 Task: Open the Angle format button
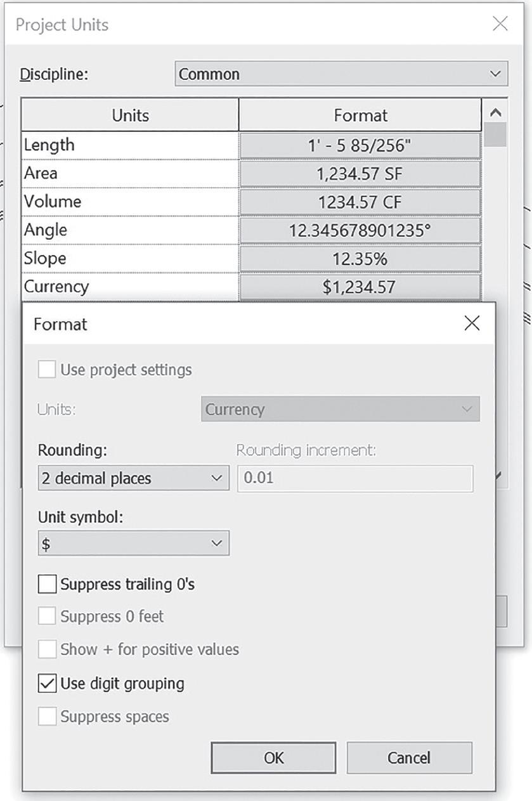(x=360, y=230)
